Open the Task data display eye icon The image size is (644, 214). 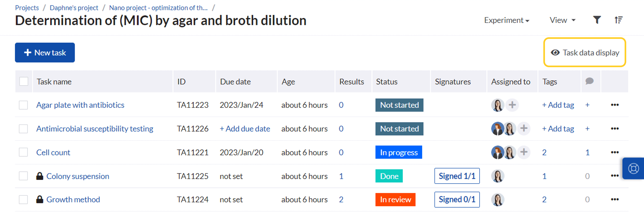tap(555, 52)
